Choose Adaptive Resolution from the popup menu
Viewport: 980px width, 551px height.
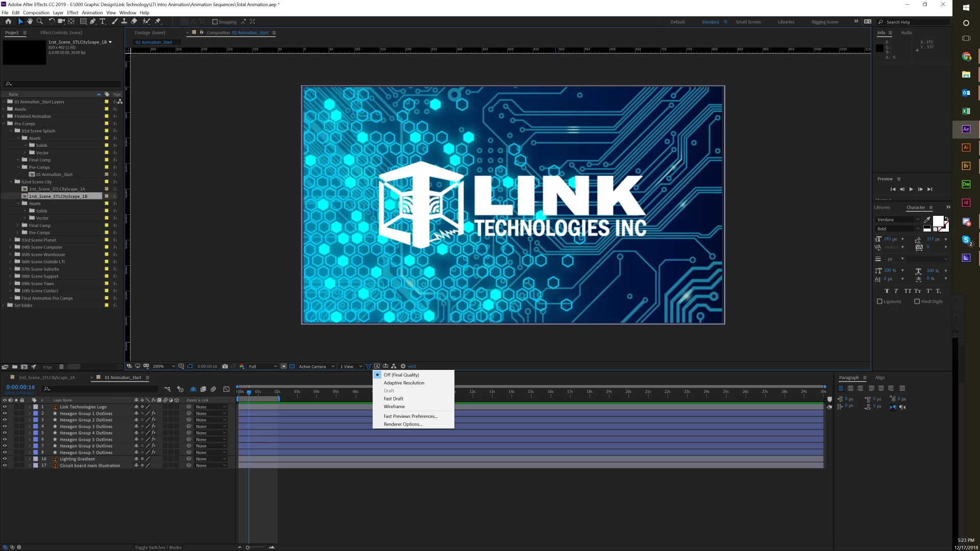coord(404,383)
